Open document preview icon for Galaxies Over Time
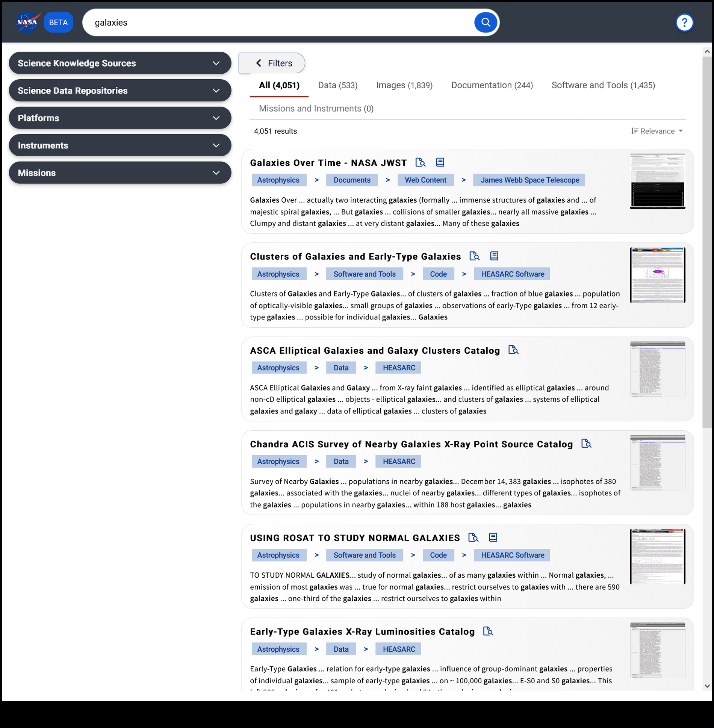714x728 pixels. coord(420,162)
